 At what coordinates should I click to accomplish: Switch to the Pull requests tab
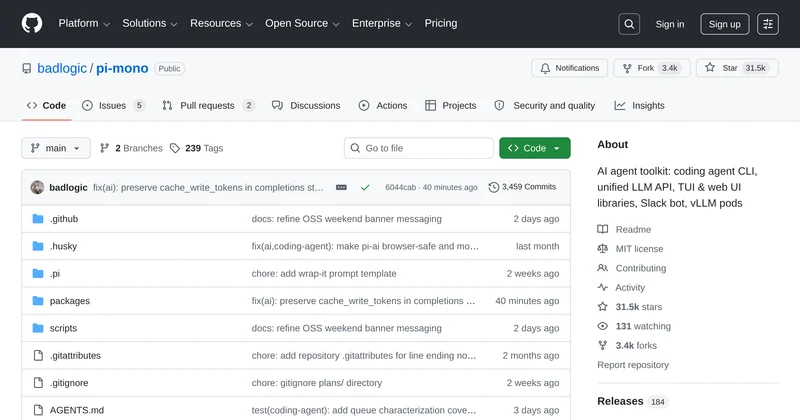point(208,105)
